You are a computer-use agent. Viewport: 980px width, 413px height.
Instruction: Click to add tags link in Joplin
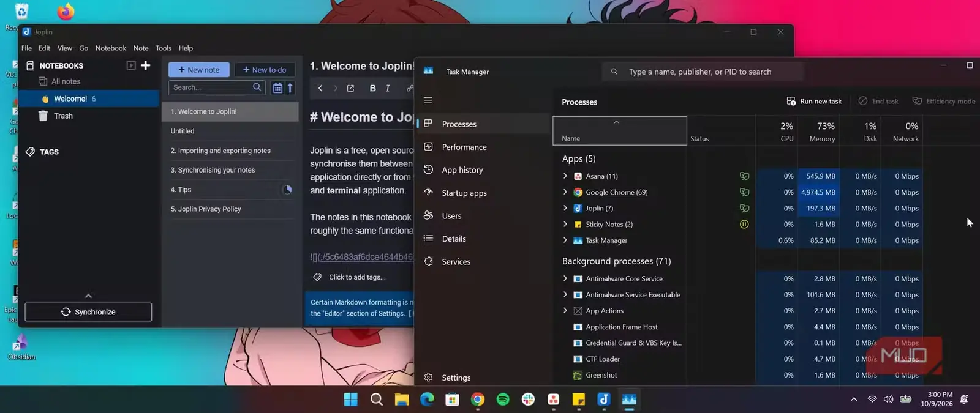pyautogui.click(x=357, y=277)
